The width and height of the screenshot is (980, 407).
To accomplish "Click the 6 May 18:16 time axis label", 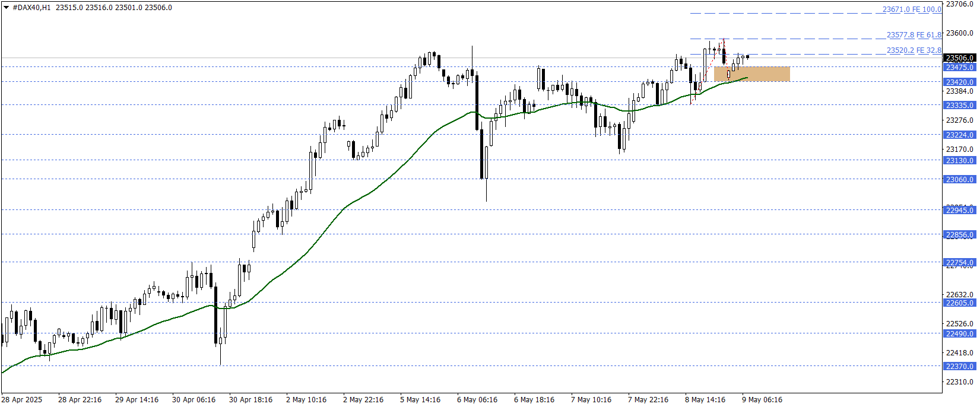I will 534,400.
